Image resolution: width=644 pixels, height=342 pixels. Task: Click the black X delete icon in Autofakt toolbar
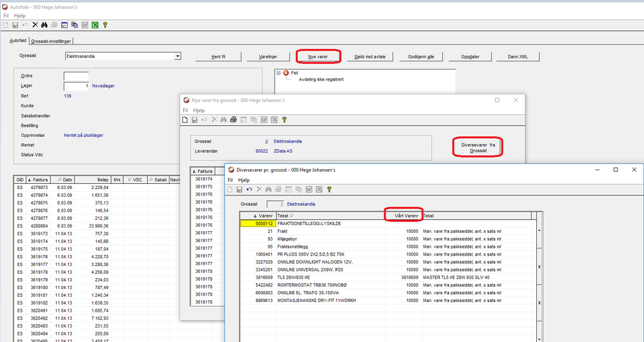(35, 25)
